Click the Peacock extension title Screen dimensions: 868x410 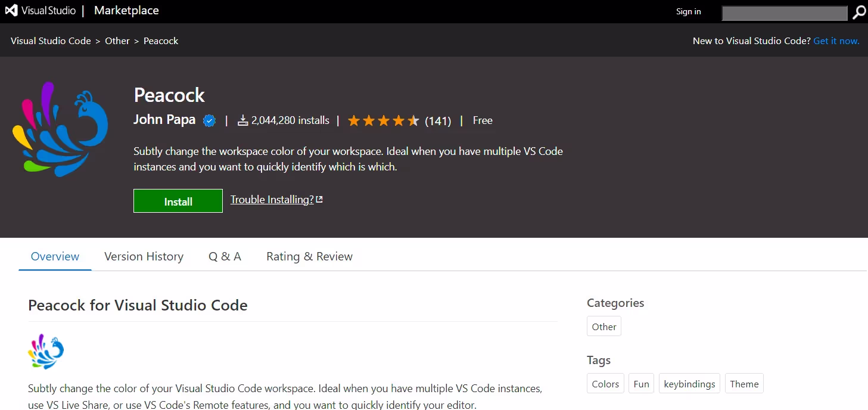[169, 95]
